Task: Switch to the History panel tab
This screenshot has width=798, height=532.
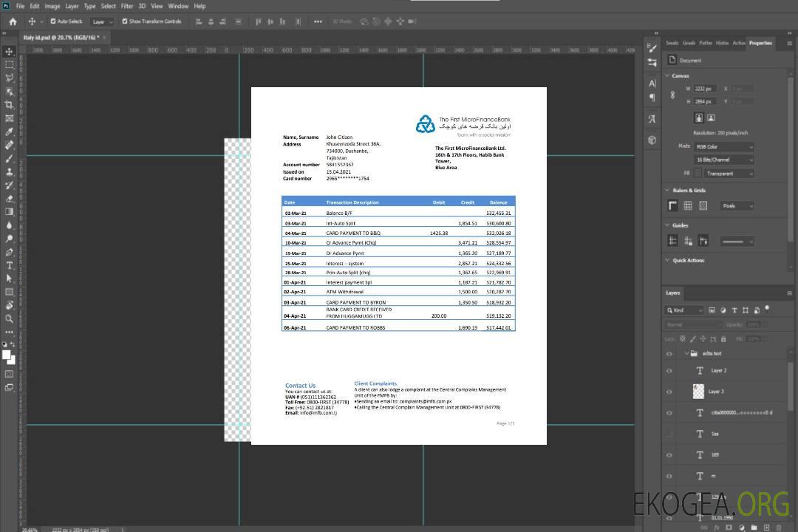Action: [x=722, y=43]
